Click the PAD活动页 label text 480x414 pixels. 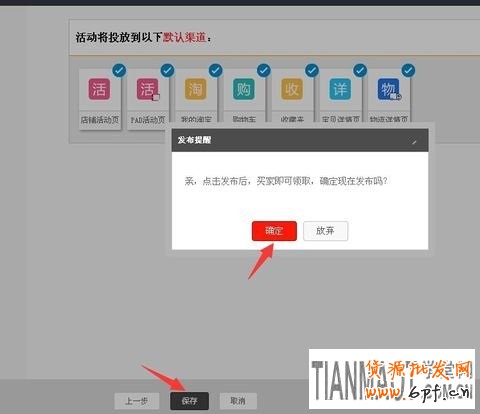tap(148, 119)
